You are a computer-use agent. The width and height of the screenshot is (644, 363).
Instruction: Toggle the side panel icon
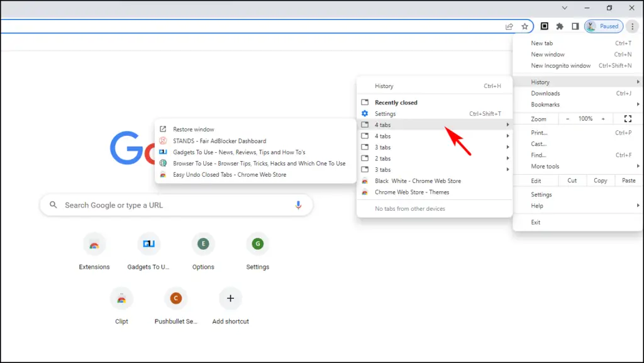tap(575, 26)
